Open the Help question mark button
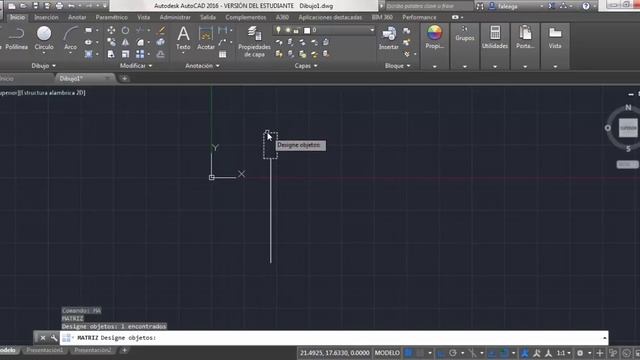Viewport: 640px width, 360px height. (586, 6)
